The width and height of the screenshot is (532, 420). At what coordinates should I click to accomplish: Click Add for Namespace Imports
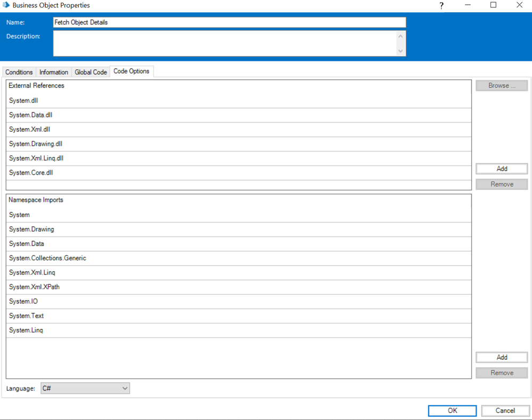click(x=502, y=358)
